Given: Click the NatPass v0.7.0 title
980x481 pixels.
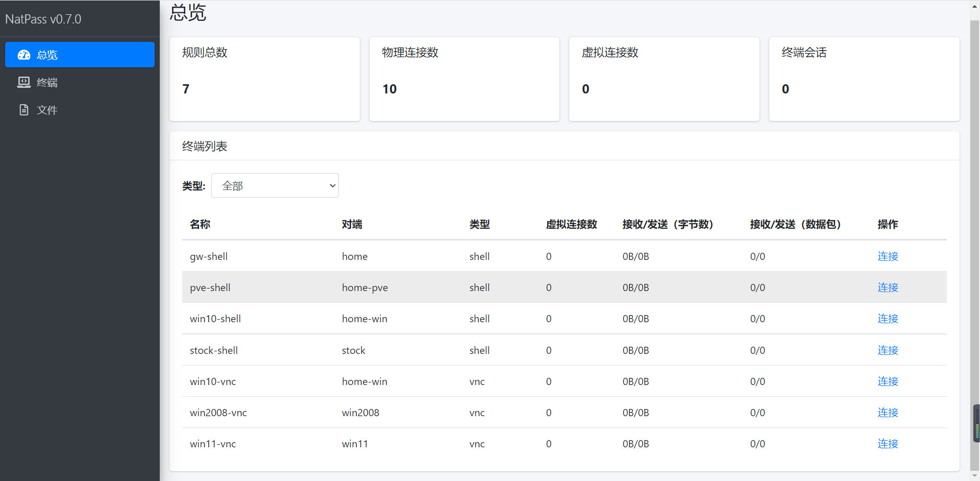Looking at the screenshot, I should pyautogui.click(x=43, y=19).
